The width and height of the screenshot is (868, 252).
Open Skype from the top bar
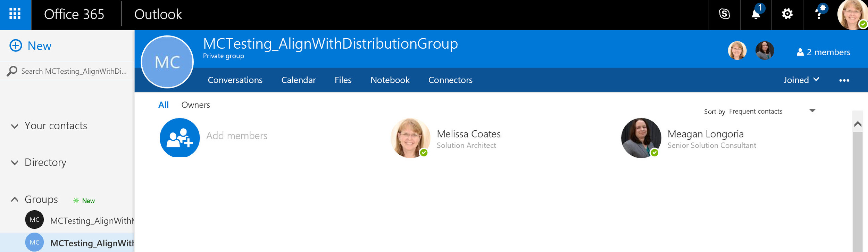click(x=724, y=14)
